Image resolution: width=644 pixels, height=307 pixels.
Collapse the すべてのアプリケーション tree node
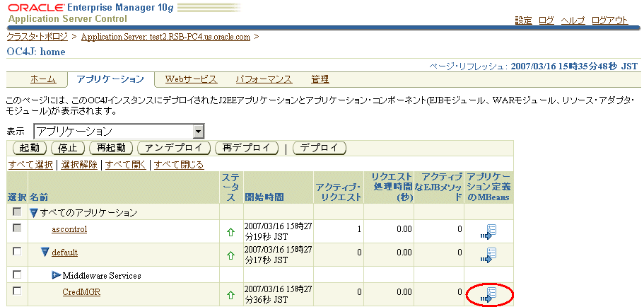click(34, 213)
